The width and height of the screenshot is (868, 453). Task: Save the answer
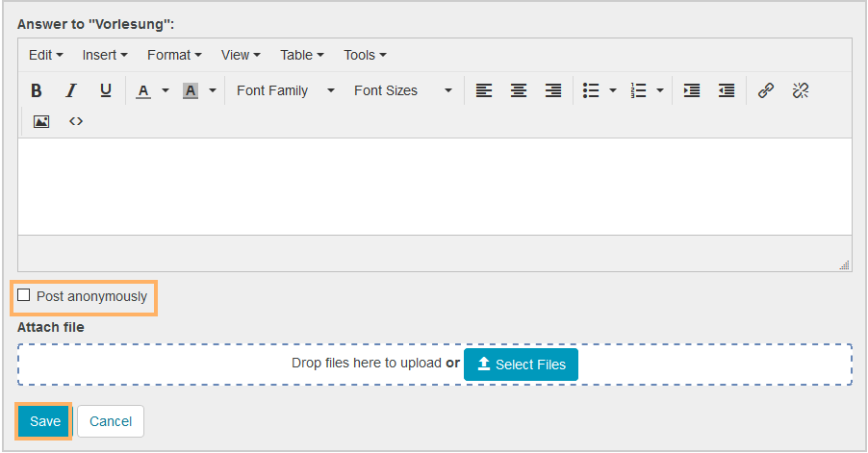(x=44, y=421)
